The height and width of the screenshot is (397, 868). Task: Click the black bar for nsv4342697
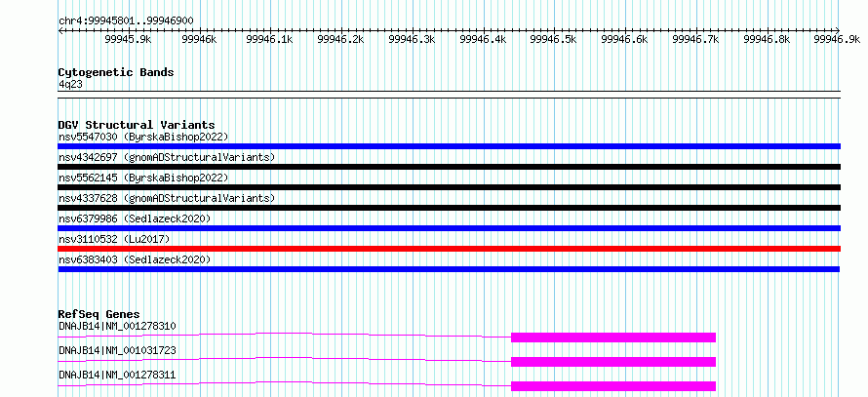point(449,167)
